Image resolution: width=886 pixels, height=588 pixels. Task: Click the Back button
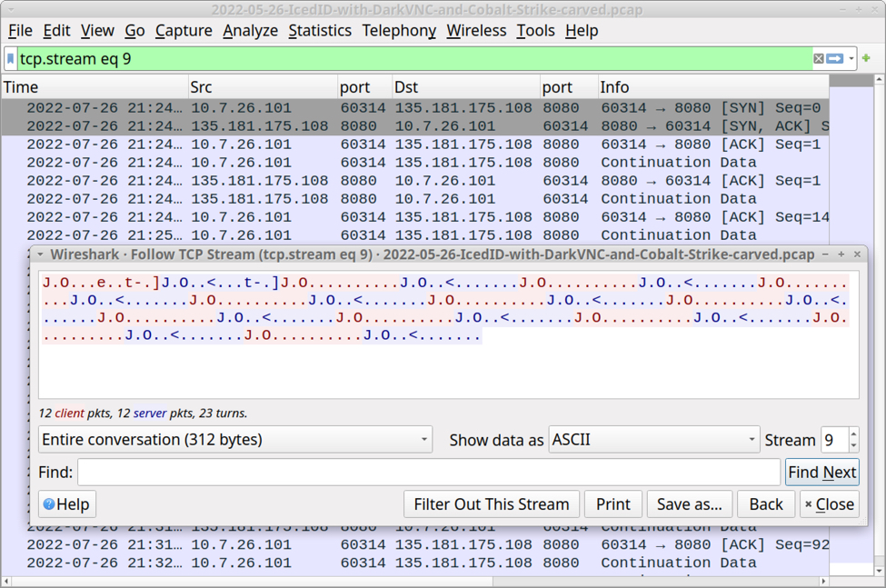click(x=766, y=503)
